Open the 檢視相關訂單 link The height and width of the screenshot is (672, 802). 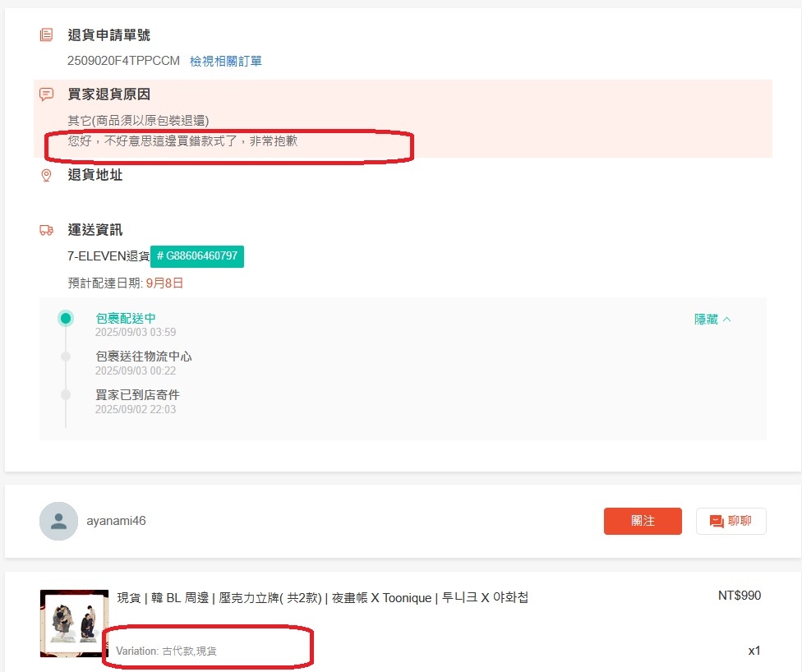tap(225, 62)
